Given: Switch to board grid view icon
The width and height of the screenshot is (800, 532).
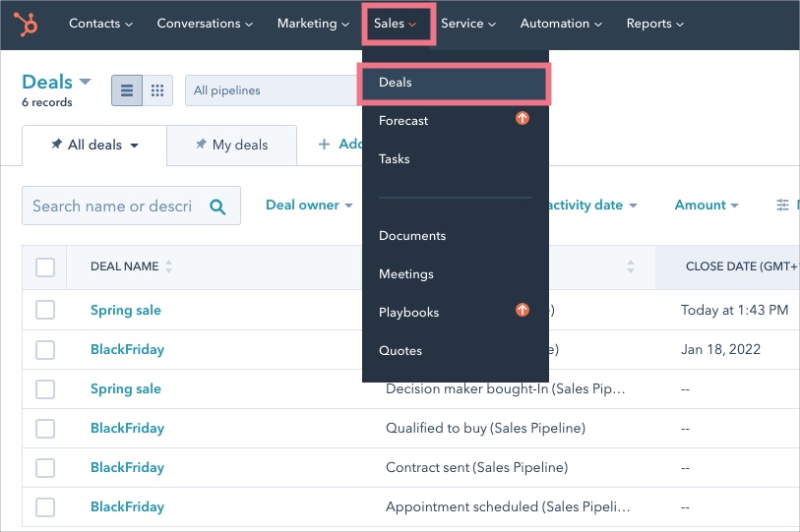Looking at the screenshot, I should point(156,90).
